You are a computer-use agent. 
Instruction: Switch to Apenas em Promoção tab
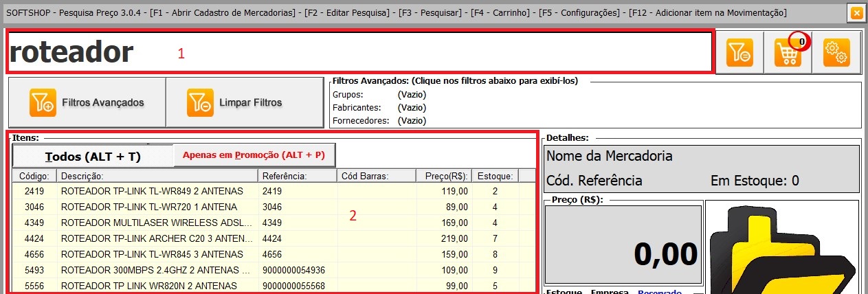(254, 155)
